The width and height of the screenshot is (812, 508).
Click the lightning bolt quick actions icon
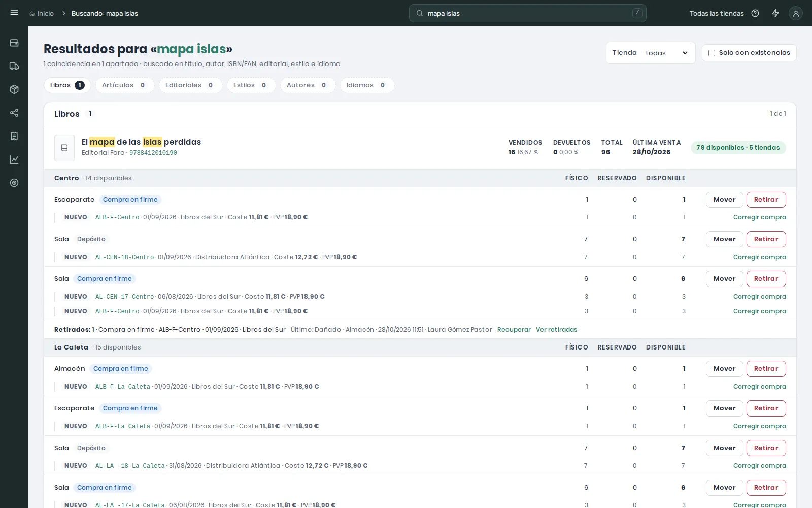775,13
